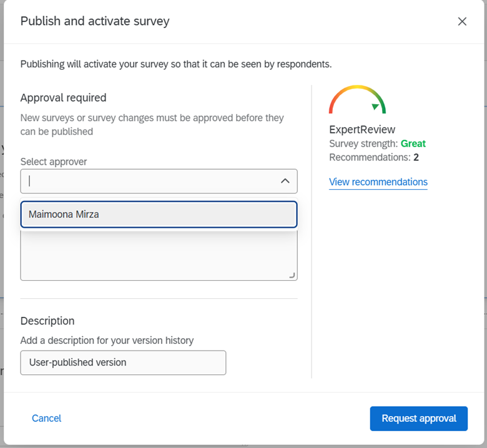Click the version history description hint text
487x448 pixels.
pyautogui.click(x=107, y=341)
